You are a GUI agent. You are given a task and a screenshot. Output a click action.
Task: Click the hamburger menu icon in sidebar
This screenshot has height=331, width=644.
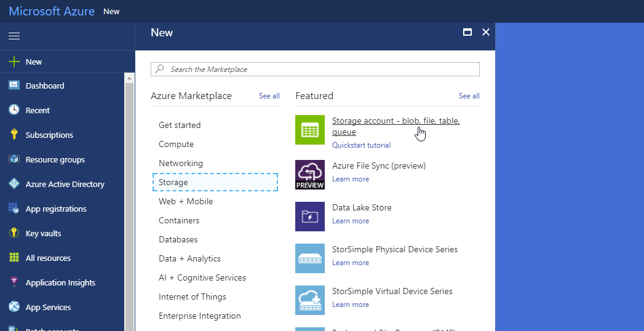click(x=14, y=36)
